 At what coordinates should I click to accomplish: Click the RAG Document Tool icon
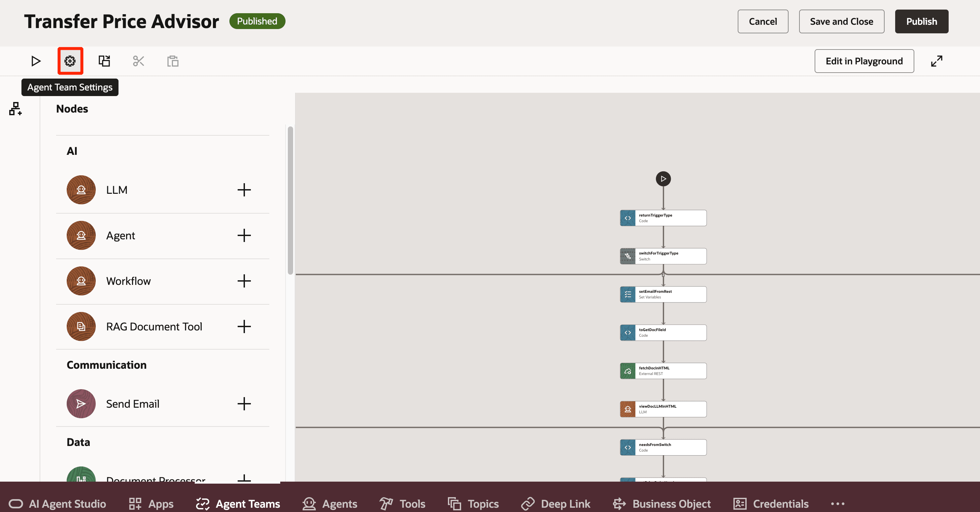pyautogui.click(x=81, y=326)
